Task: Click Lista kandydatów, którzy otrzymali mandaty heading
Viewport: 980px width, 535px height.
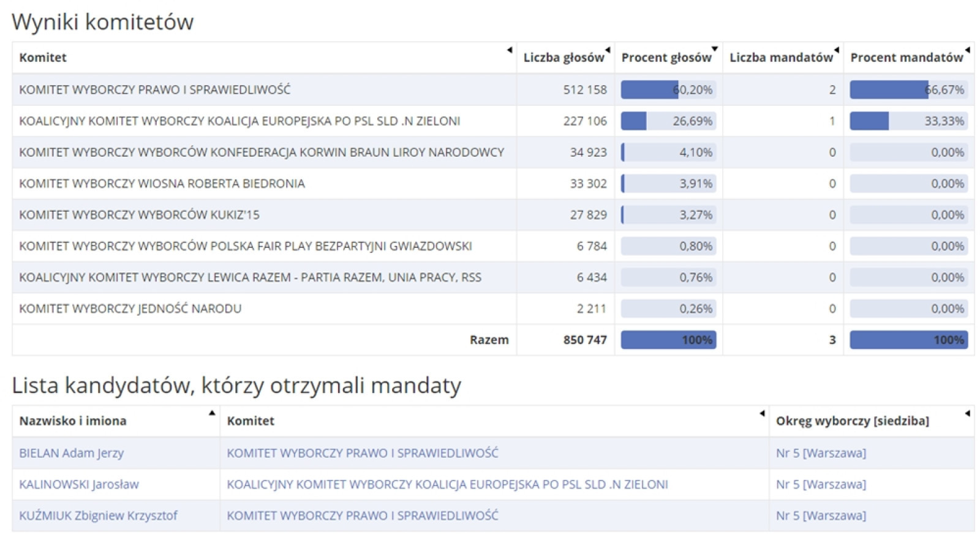Action: pos(236,386)
